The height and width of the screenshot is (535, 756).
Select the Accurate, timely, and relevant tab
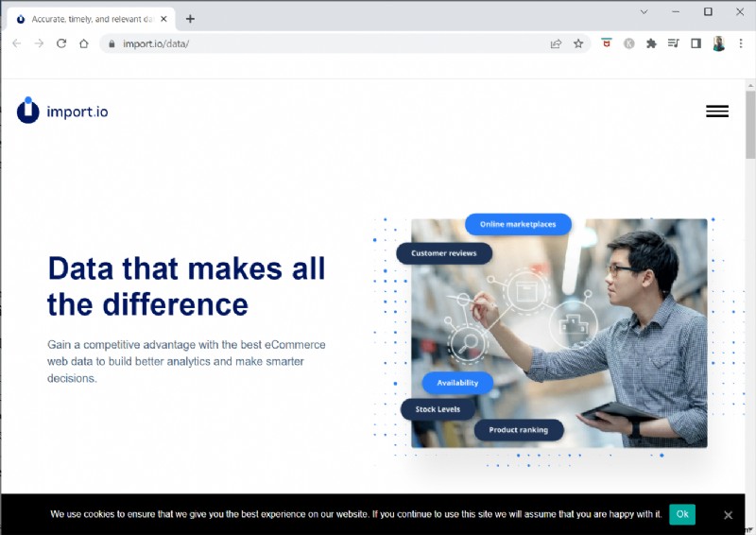(91, 19)
